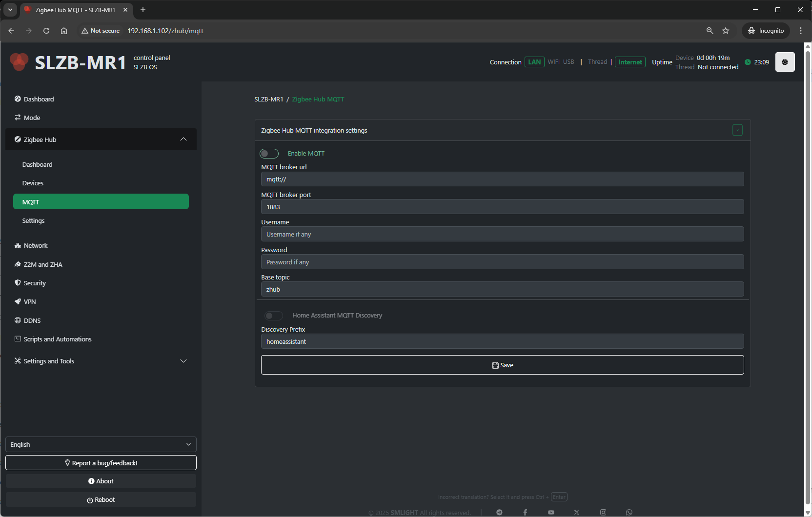Open the Instagram icon in footer

[603, 512]
